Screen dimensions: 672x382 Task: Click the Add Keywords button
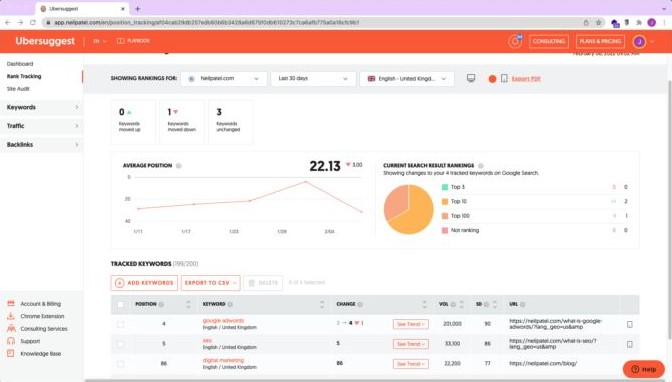[144, 283]
